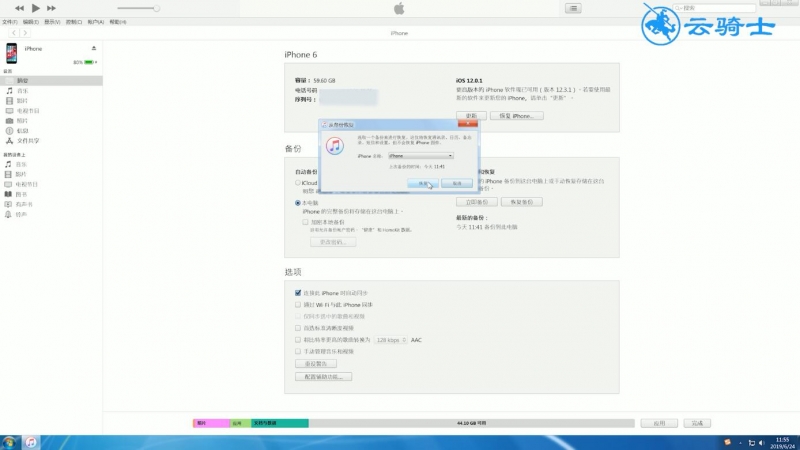The height and width of the screenshot is (450, 800).
Task: Click the 恢复备份 restore backup button
Action: [x=521, y=202]
